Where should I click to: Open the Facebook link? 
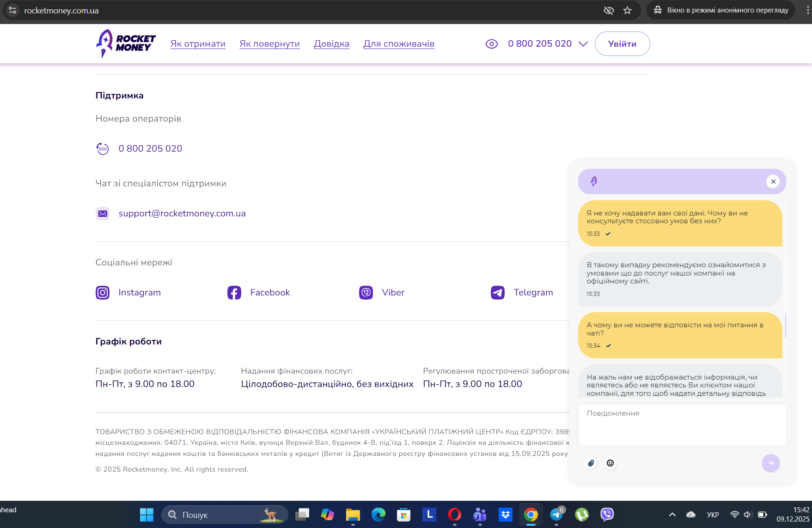[270, 293]
